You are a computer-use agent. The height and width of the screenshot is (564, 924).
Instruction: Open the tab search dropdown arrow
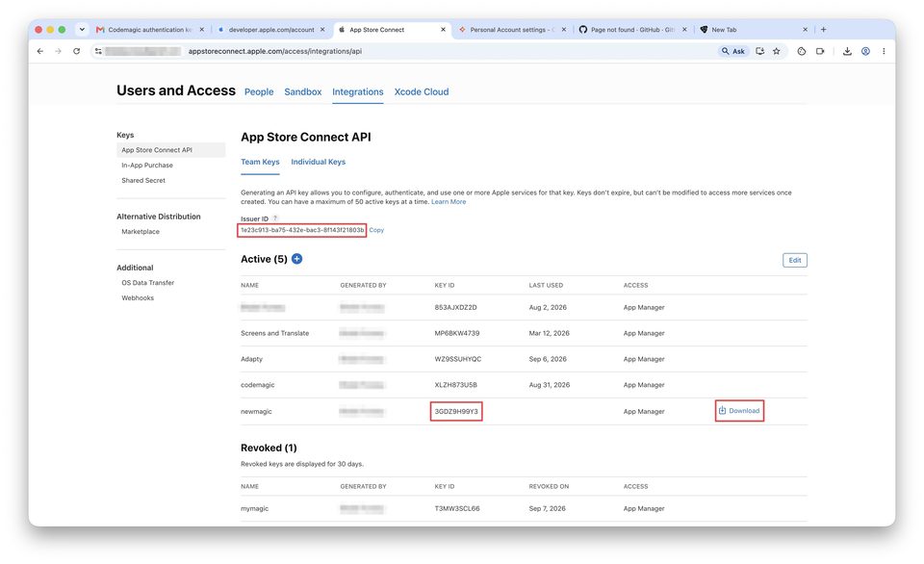82,29
